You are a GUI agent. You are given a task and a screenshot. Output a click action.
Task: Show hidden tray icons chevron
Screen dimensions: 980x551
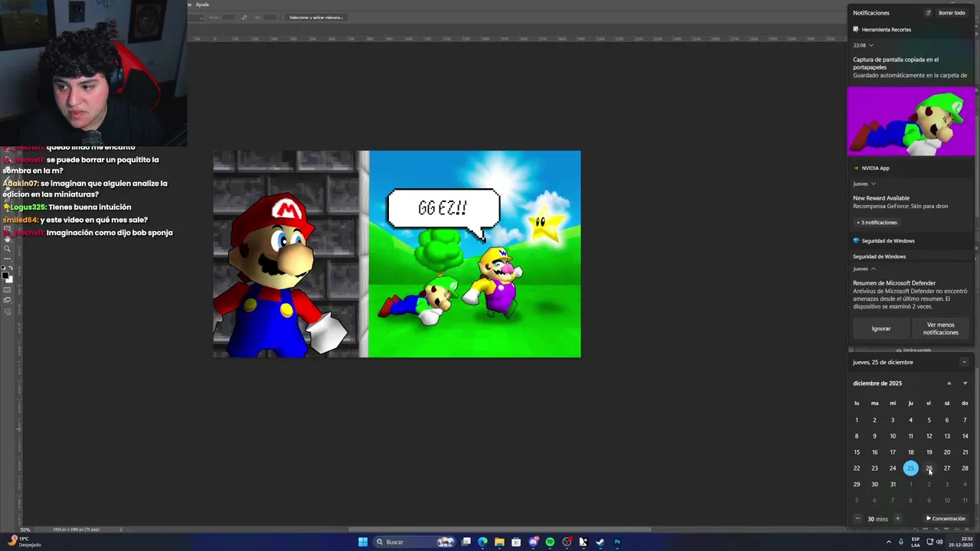890,542
